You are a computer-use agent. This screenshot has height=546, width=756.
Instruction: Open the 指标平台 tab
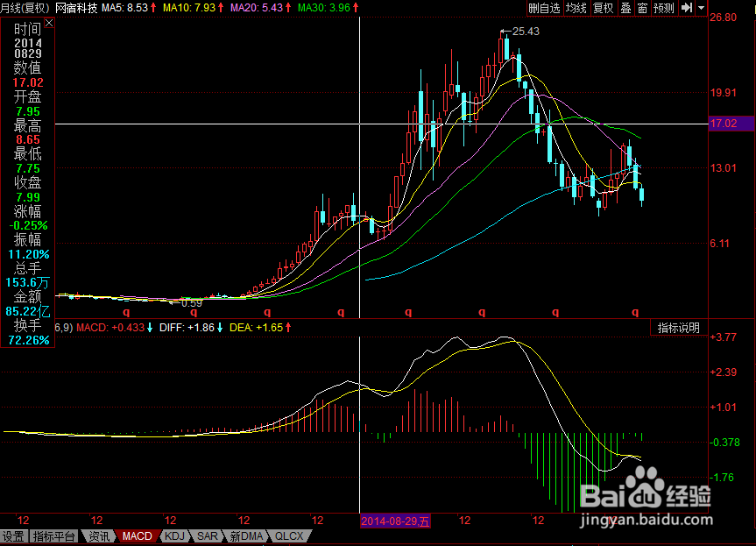pyautogui.click(x=54, y=535)
